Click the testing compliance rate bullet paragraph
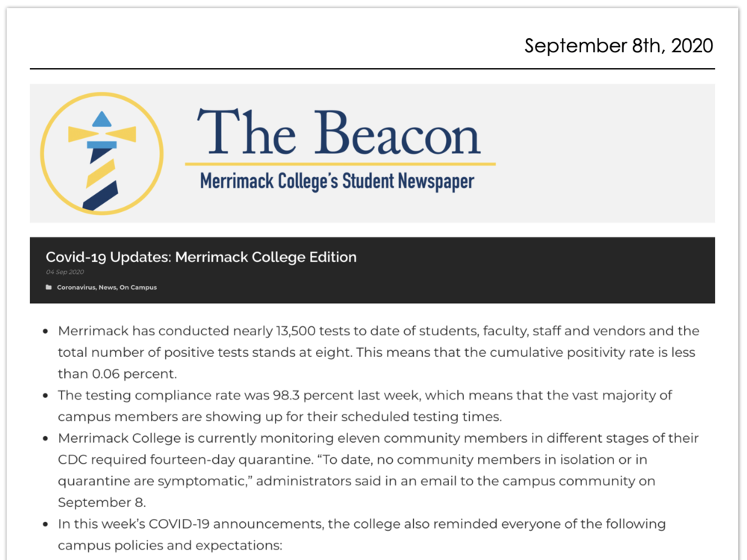This screenshot has width=747, height=560. [x=365, y=405]
